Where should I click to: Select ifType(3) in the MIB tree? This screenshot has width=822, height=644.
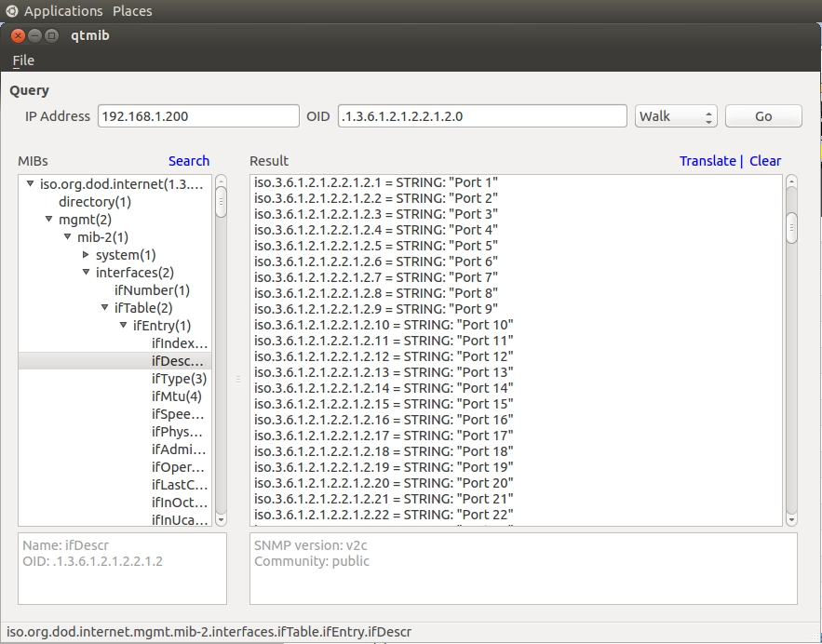tap(179, 379)
